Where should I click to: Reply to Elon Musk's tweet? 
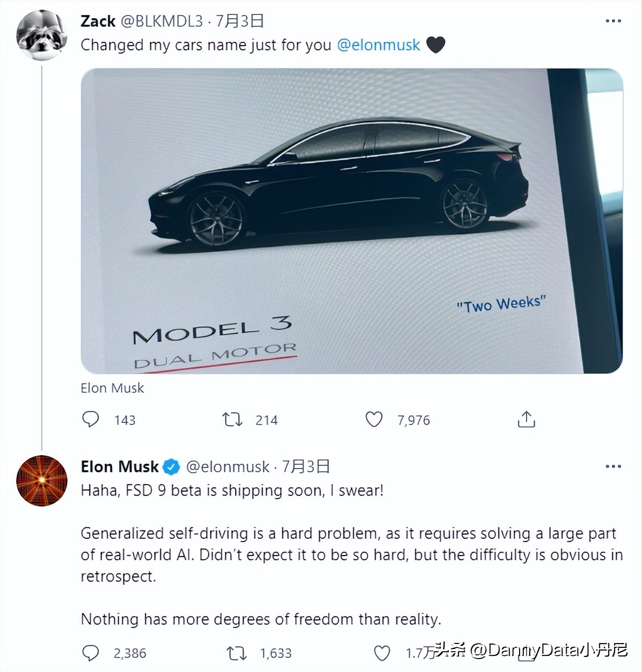tap(90, 653)
